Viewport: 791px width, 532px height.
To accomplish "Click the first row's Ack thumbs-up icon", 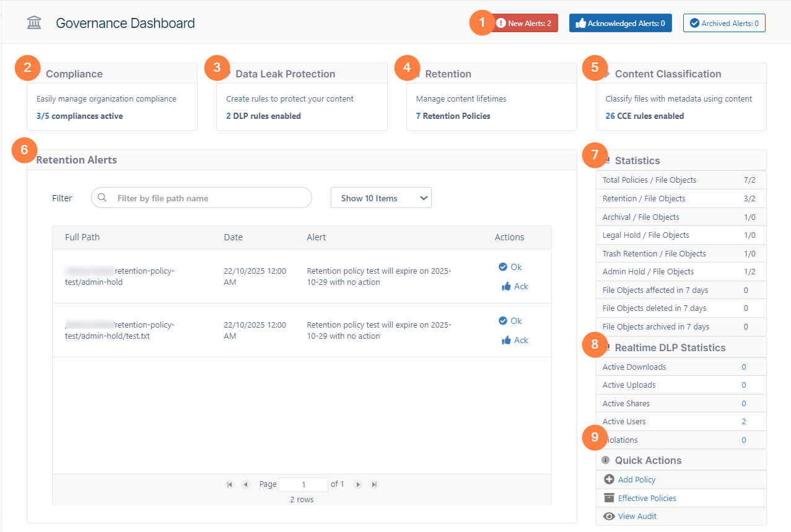I will pyautogui.click(x=506, y=287).
